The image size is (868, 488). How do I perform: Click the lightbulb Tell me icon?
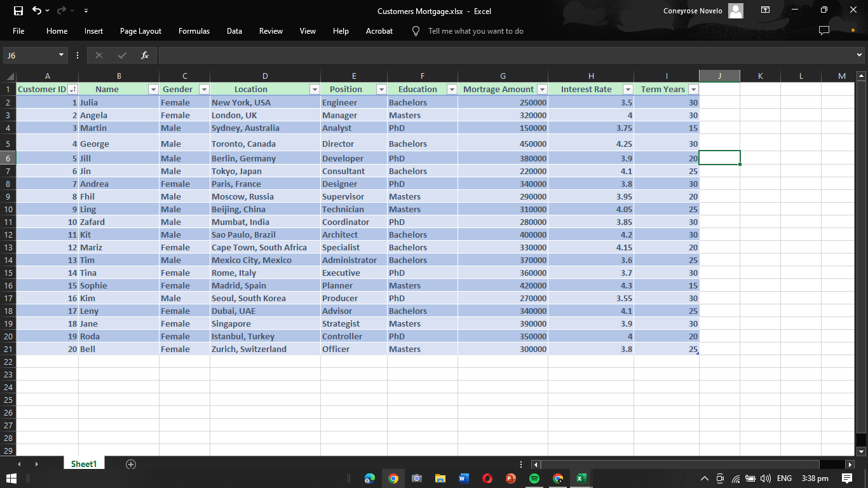point(416,30)
